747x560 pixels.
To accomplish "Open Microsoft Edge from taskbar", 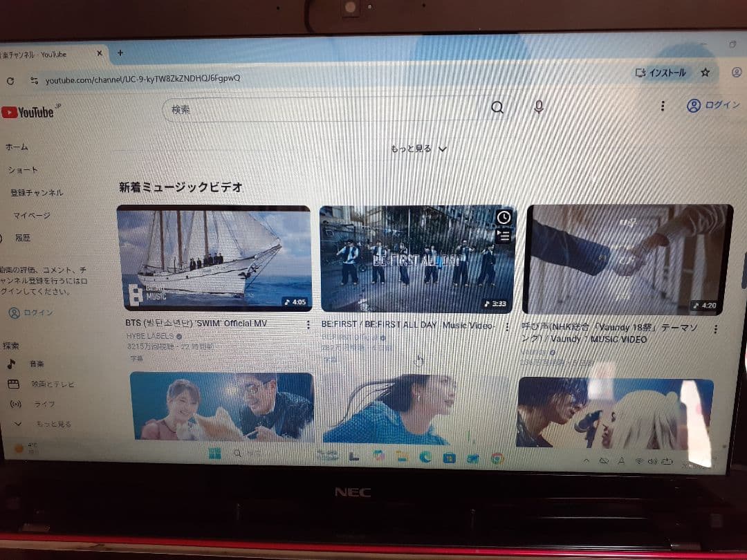I will click(x=425, y=457).
